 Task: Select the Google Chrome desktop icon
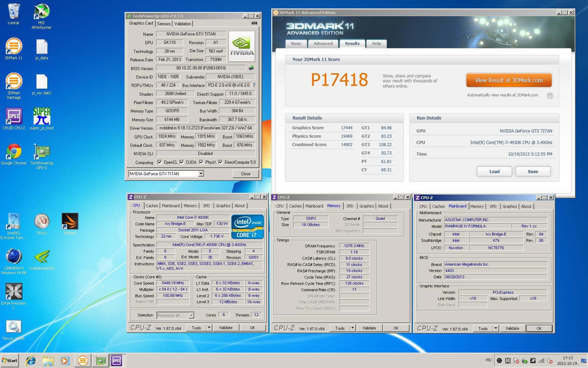pos(14,154)
